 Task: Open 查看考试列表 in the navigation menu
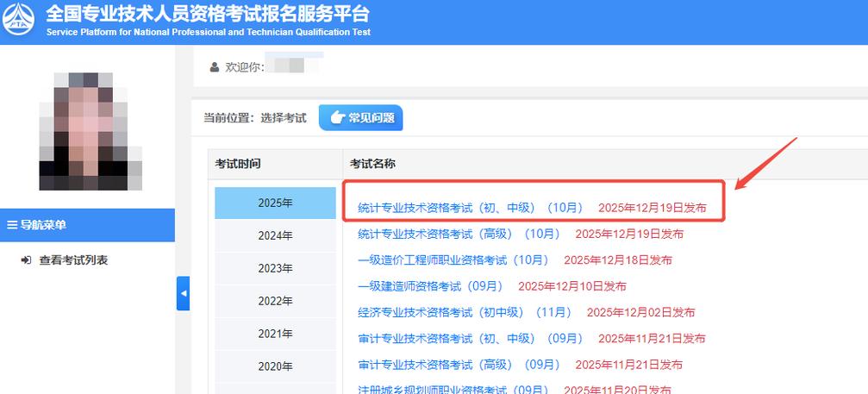click(x=73, y=260)
